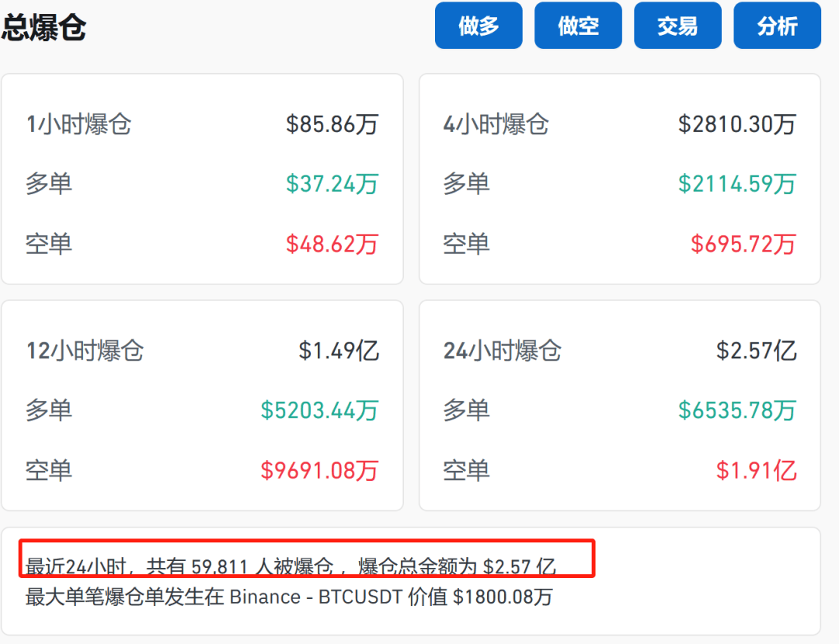Viewport: 839px width, 644px height.
Task: Click the red $9691.08万 short figure
Action: (x=320, y=470)
